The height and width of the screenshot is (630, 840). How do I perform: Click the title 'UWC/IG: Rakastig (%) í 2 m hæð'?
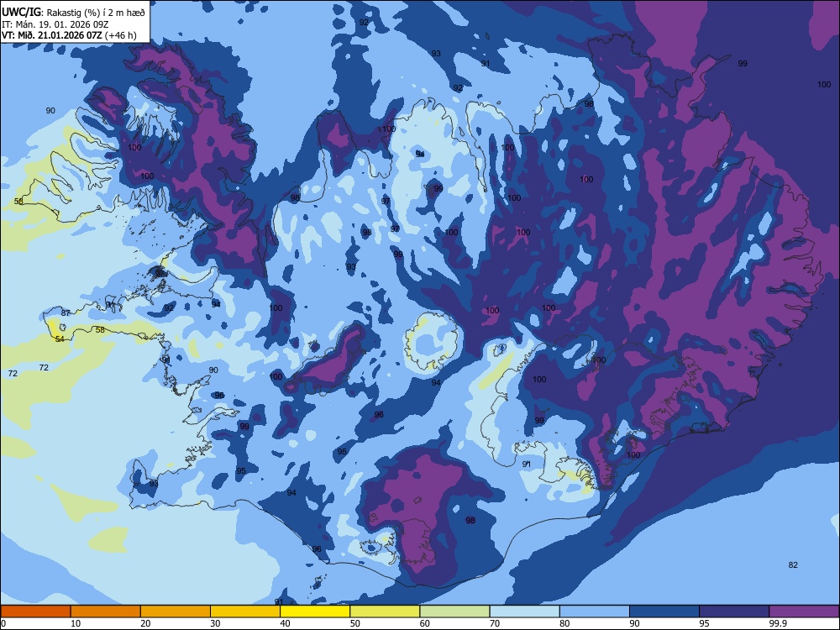point(73,13)
